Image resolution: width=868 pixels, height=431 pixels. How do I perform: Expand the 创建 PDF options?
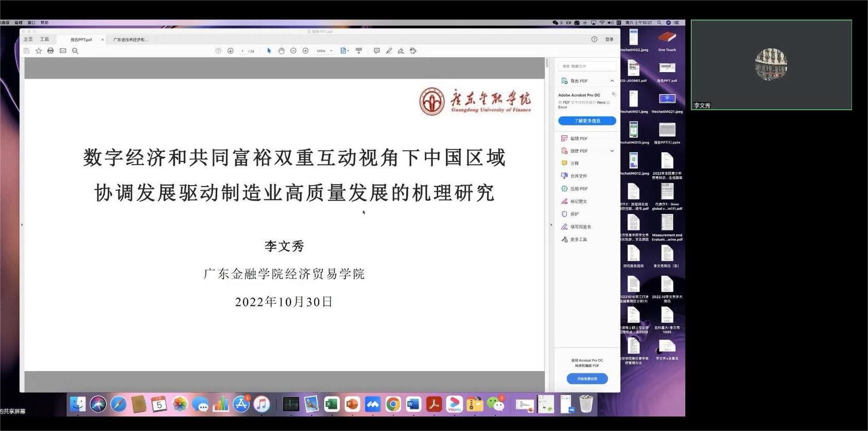tap(612, 151)
